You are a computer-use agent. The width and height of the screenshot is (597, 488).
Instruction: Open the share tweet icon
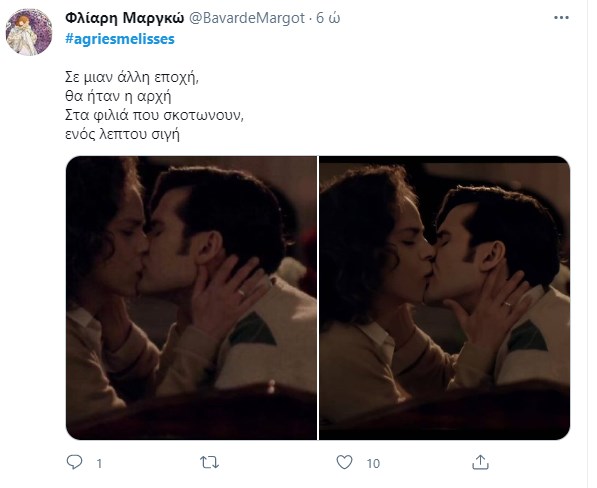click(480, 462)
